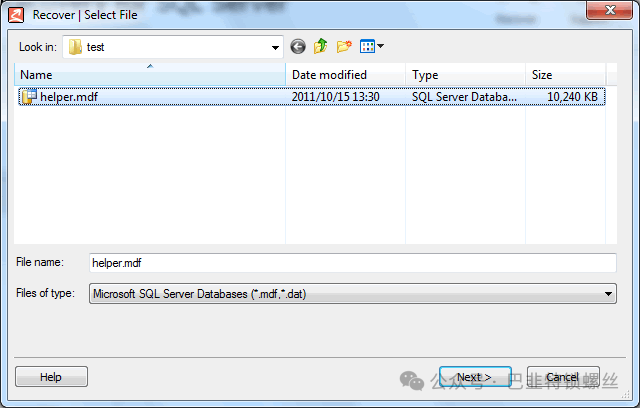Click the Back navigation arrow icon

click(x=298, y=47)
